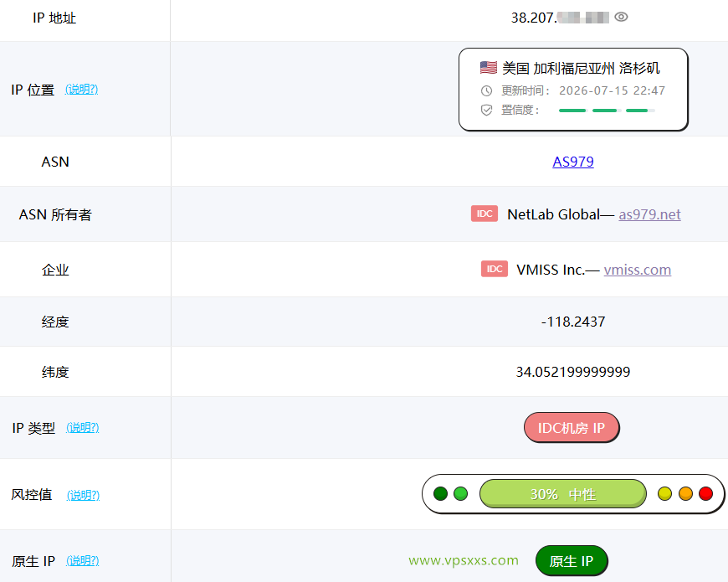Click the 风控值 row label
Screen dimensions: 728x582
click(x=32, y=495)
